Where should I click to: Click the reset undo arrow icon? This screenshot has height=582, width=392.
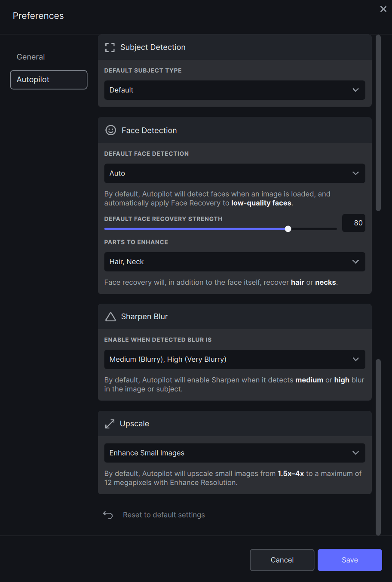tap(108, 515)
